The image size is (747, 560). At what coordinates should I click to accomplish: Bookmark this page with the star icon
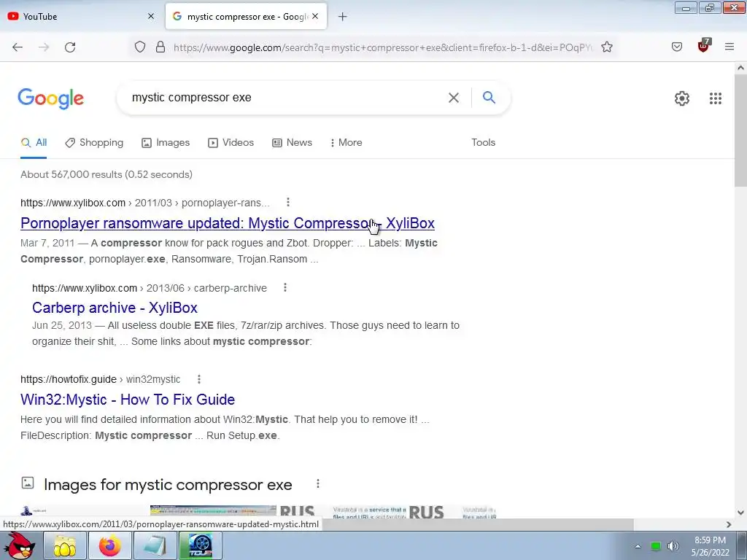click(x=606, y=47)
